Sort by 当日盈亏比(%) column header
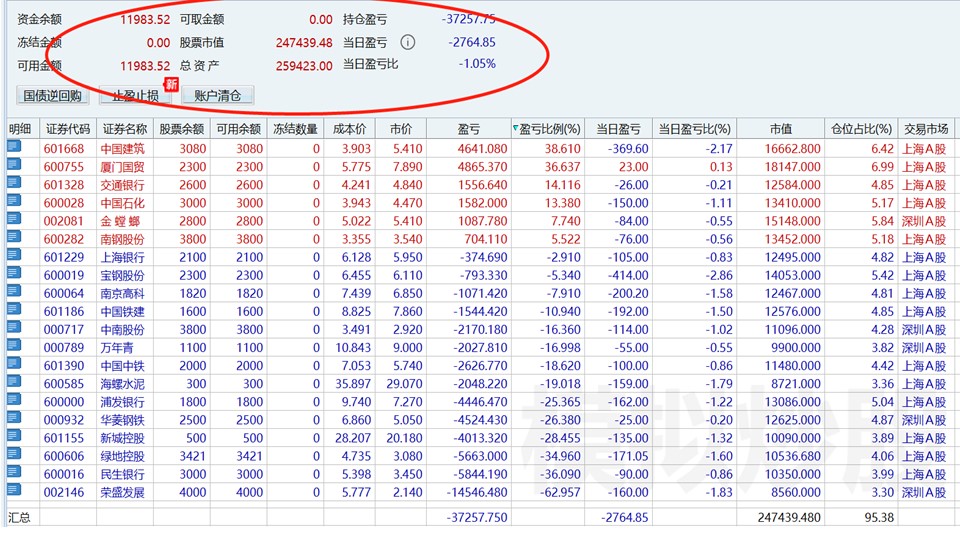Screen dimensions: 960x540 click(x=695, y=129)
